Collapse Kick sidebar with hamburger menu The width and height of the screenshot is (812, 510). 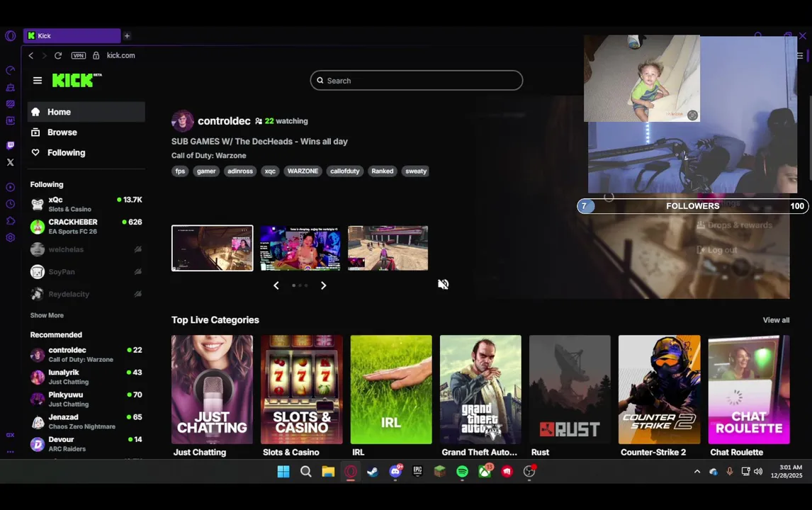[38, 80]
